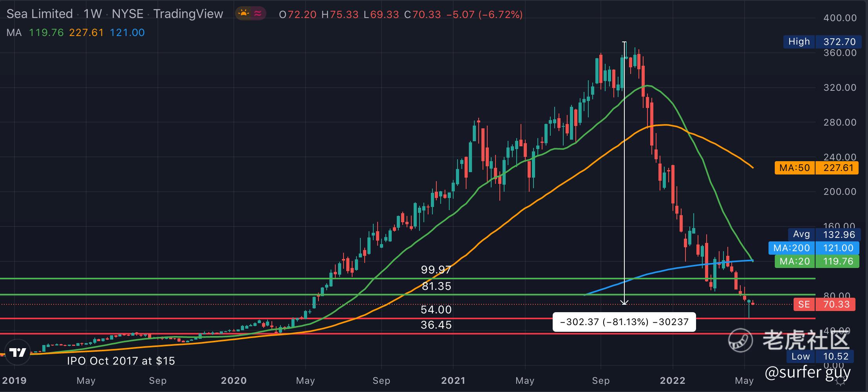The width and height of the screenshot is (868, 392).
Task: Select the 36.45 horizontal line label
Action: tap(436, 325)
